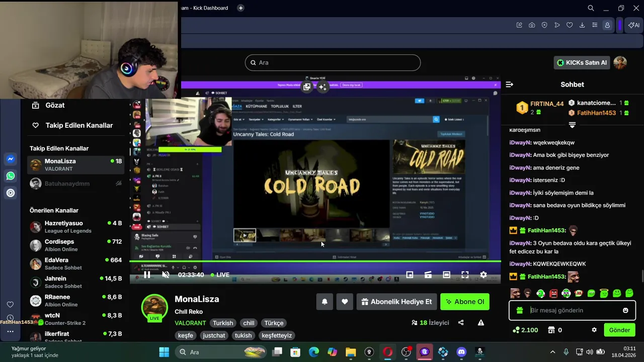
Task: Open the browser account profile icon
Action: point(607,25)
